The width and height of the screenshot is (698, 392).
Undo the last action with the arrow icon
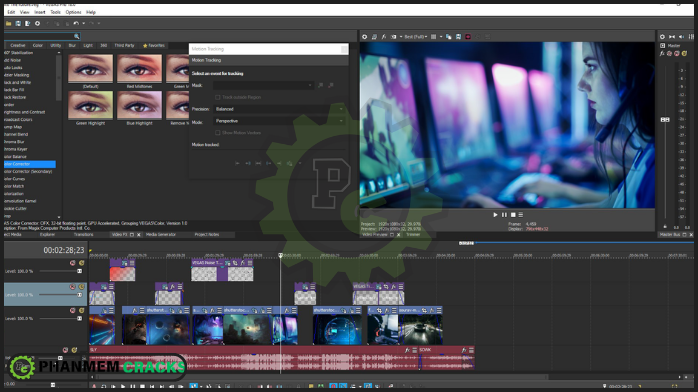[x=76, y=24]
